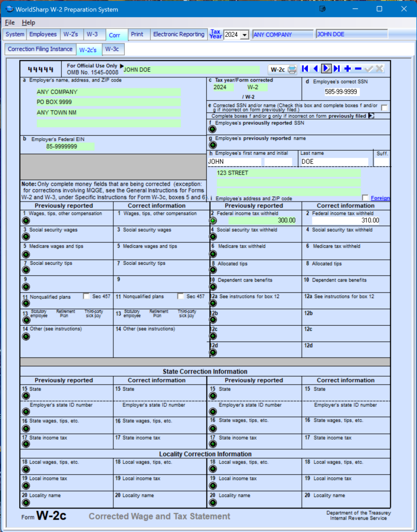Image resolution: width=417 pixels, height=532 pixels.
Task: Click round indicator under previously reported box 9
Action: (x=26, y=287)
